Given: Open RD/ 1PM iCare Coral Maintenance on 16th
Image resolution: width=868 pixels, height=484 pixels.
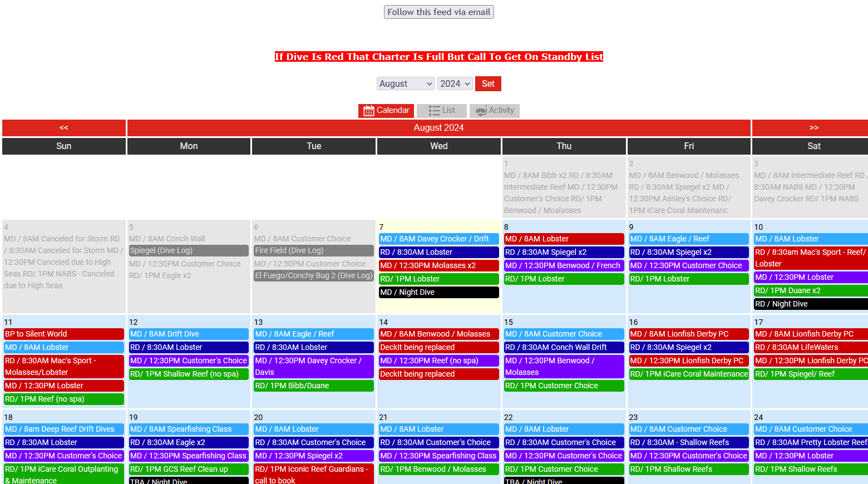Looking at the screenshot, I should pyautogui.click(x=688, y=374).
